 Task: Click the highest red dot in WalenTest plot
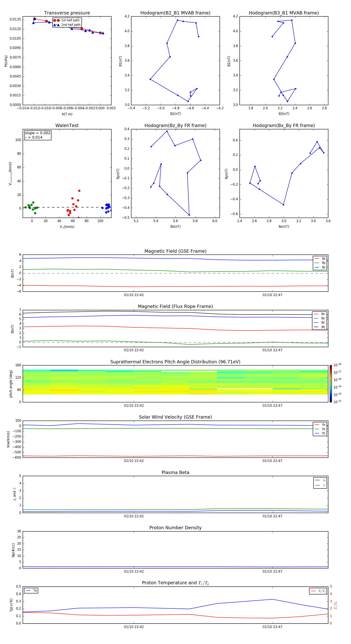[x=79, y=191]
